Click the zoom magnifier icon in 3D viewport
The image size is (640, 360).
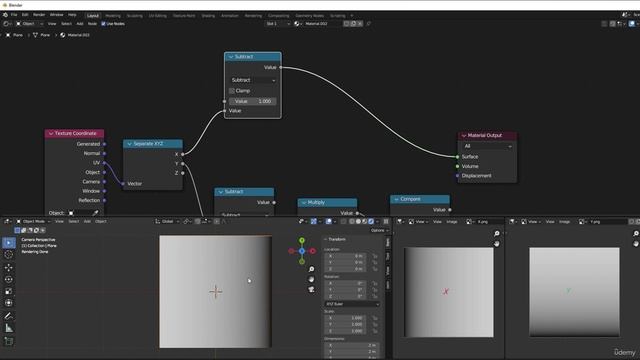click(311, 269)
